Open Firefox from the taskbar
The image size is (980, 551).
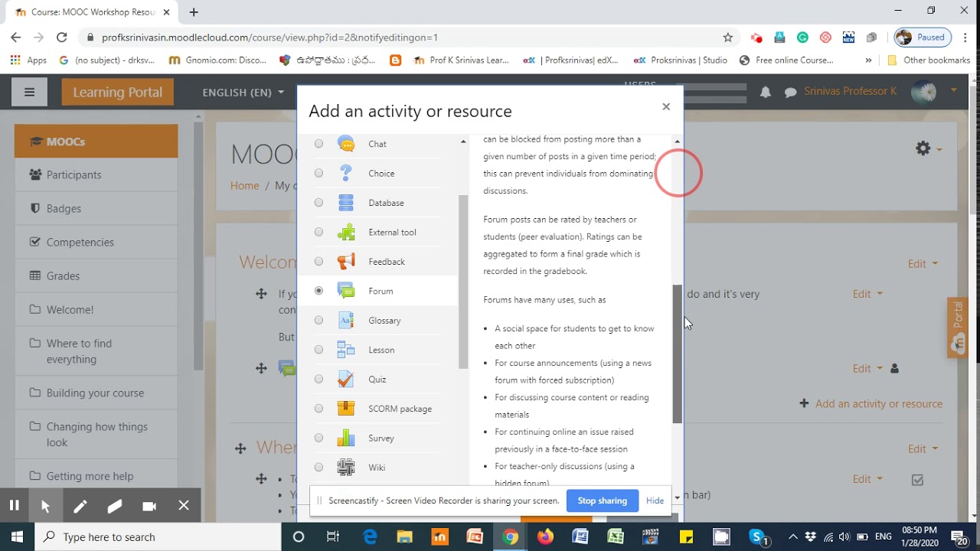545,536
